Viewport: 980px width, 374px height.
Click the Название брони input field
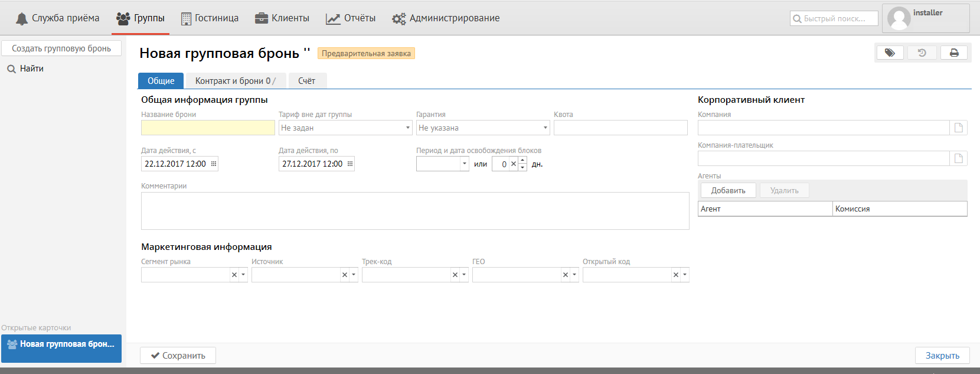[x=208, y=128]
